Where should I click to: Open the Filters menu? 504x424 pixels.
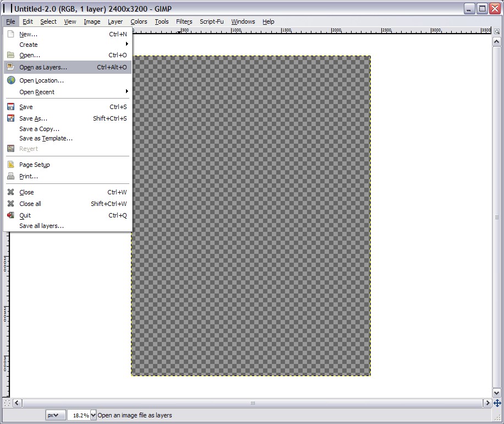(x=184, y=21)
